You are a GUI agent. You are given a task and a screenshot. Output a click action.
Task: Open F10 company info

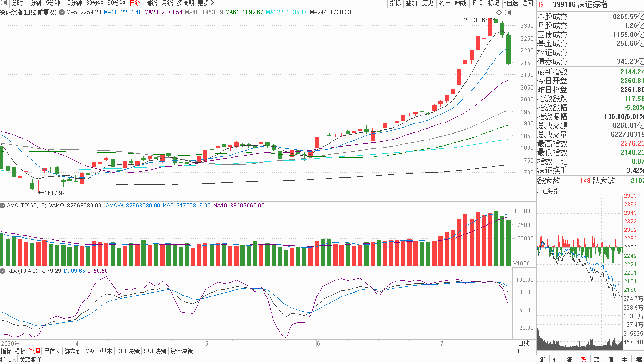pyautogui.click(x=477, y=3)
